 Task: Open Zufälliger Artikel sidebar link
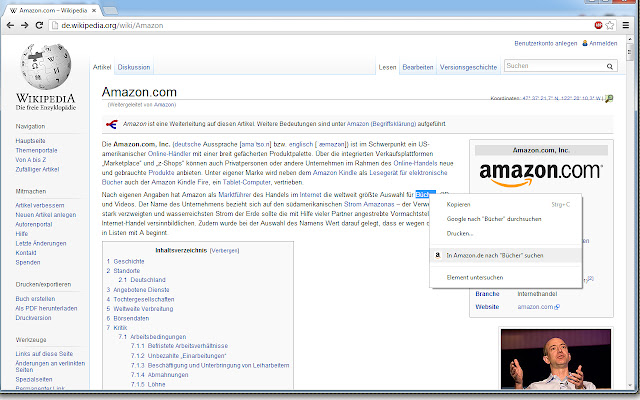pos(37,169)
